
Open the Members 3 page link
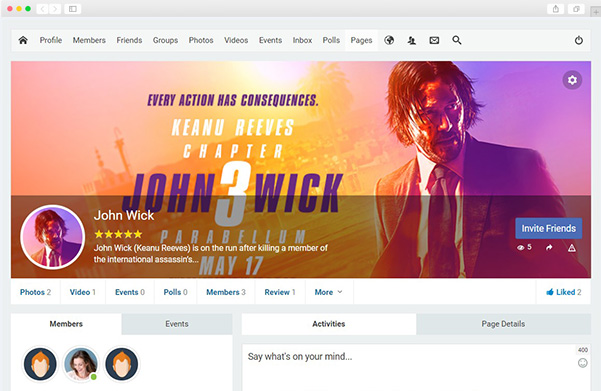[226, 292]
